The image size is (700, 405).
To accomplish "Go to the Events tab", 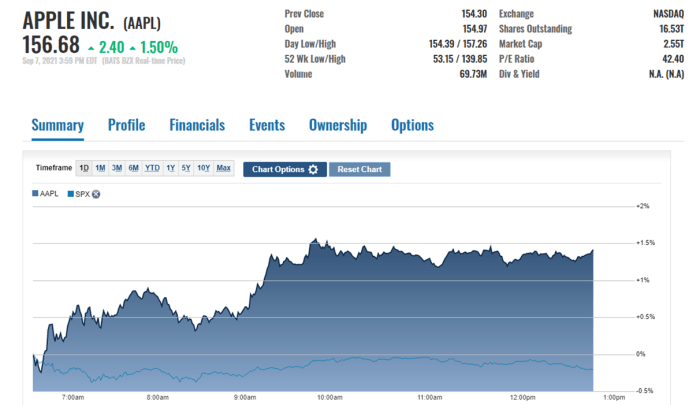I will pos(267,125).
